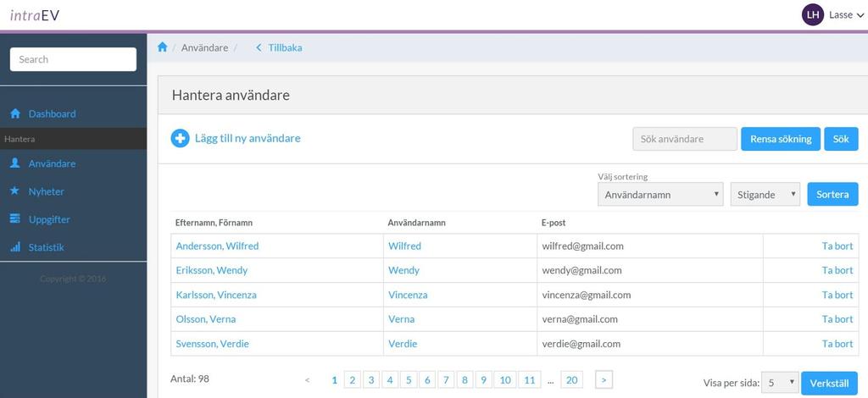Image resolution: width=868 pixels, height=398 pixels.
Task: Click the Dashboard house icon in sidebar
Action: point(15,113)
